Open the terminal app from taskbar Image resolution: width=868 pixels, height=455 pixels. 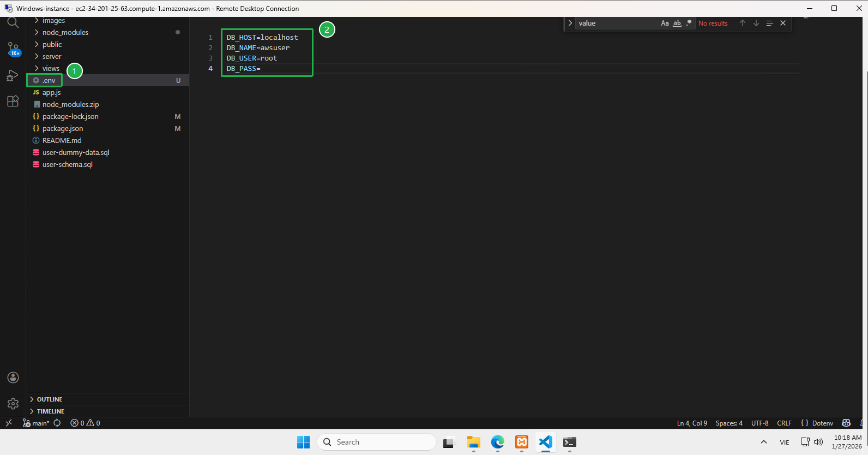pyautogui.click(x=570, y=442)
